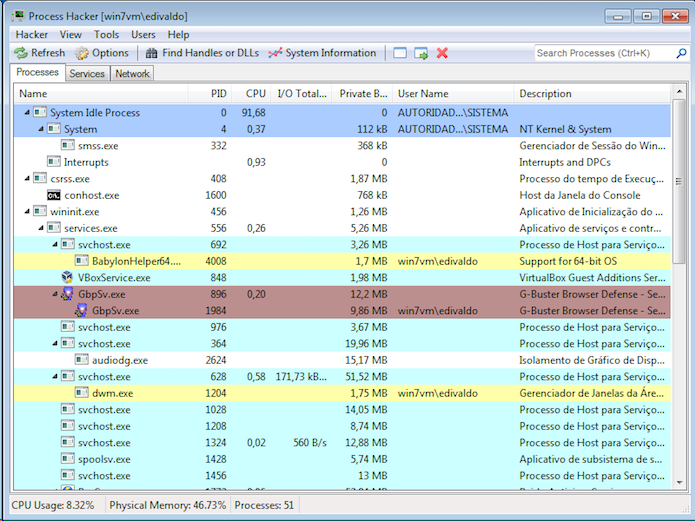Click the Process Hacker title bar icon

tap(18, 16)
